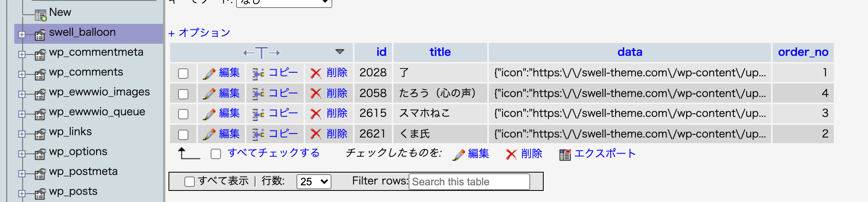Check the checkbox for row id 2621
Image resolution: width=868 pixels, height=202 pixels.
pos(183,134)
